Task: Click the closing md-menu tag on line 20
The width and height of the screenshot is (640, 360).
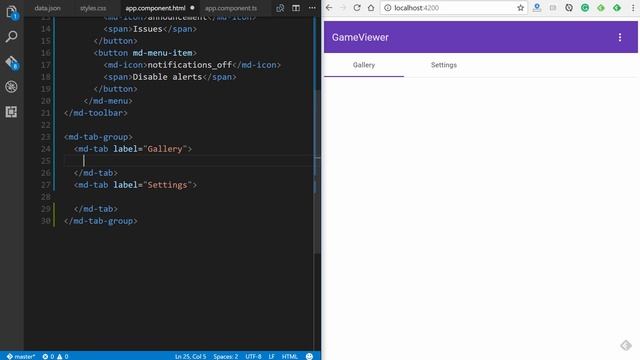Action: coord(108,101)
